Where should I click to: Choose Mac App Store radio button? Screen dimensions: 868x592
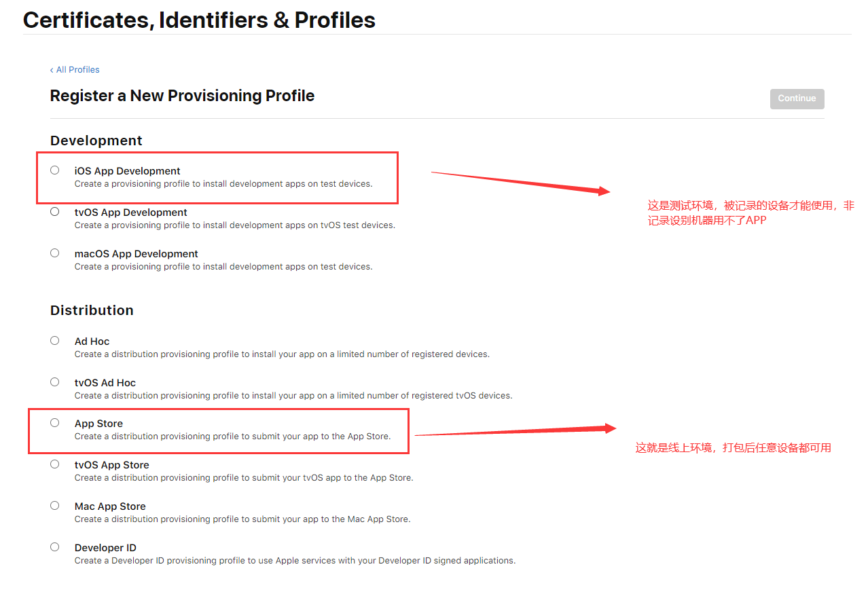coord(55,506)
